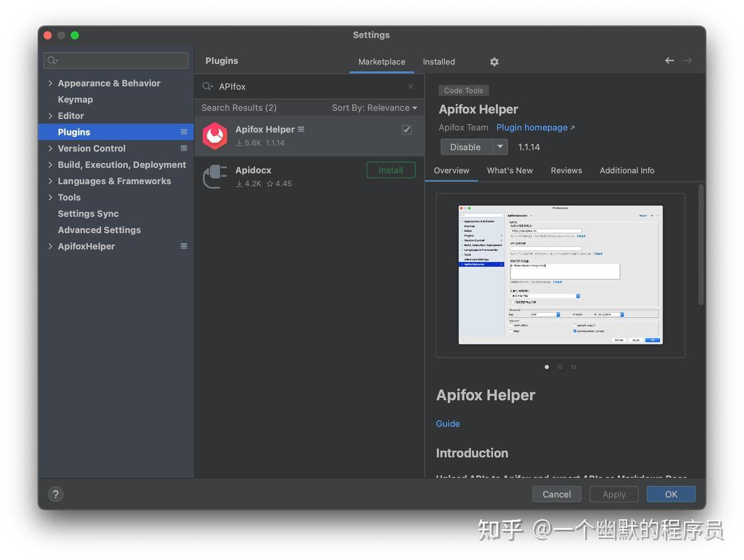Screen dimensions: 744x560
Task: Click the version number 1.1.14 in details
Action: 529,147
